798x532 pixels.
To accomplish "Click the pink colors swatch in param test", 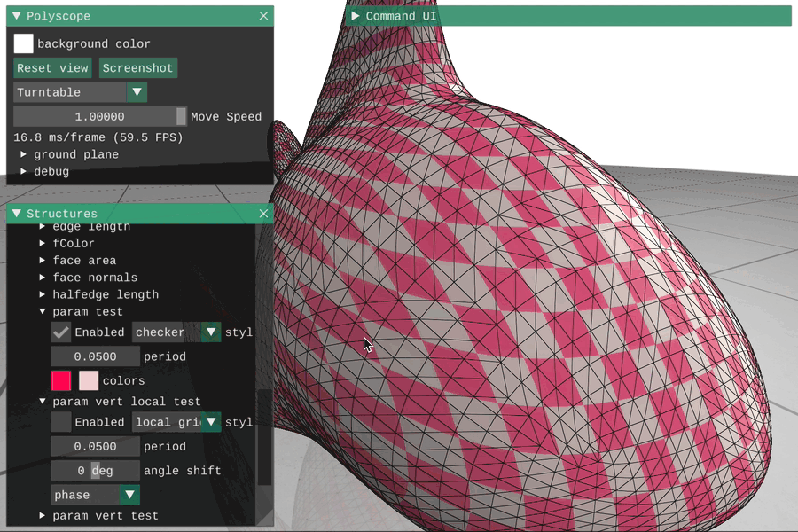I will click(60, 379).
